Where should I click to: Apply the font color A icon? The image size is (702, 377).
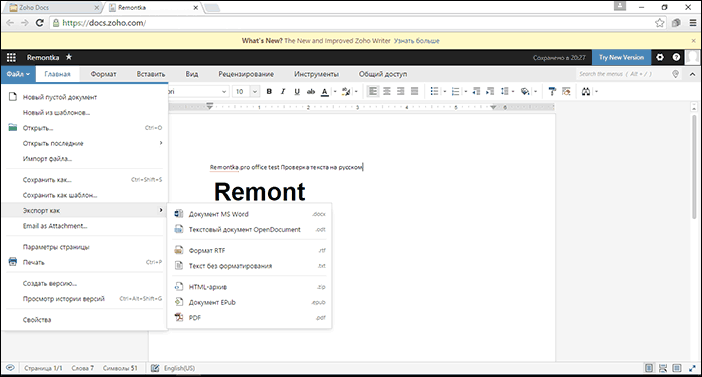325,92
